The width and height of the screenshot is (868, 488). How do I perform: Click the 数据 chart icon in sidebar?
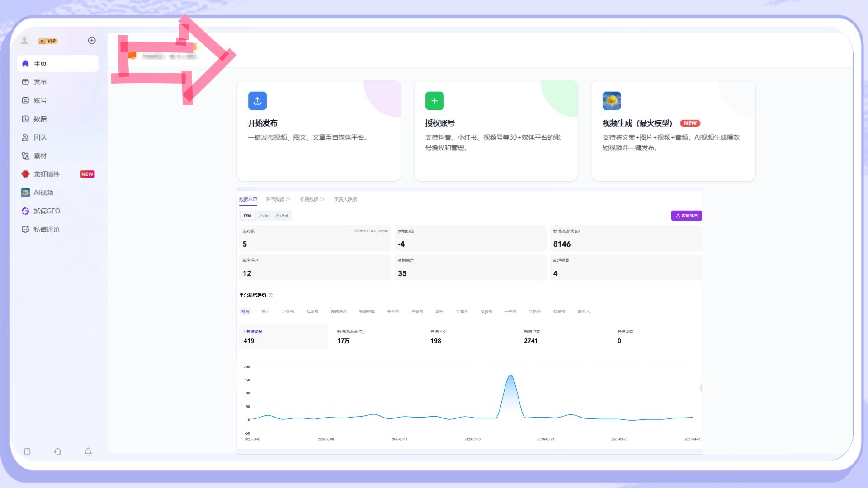tap(25, 119)
